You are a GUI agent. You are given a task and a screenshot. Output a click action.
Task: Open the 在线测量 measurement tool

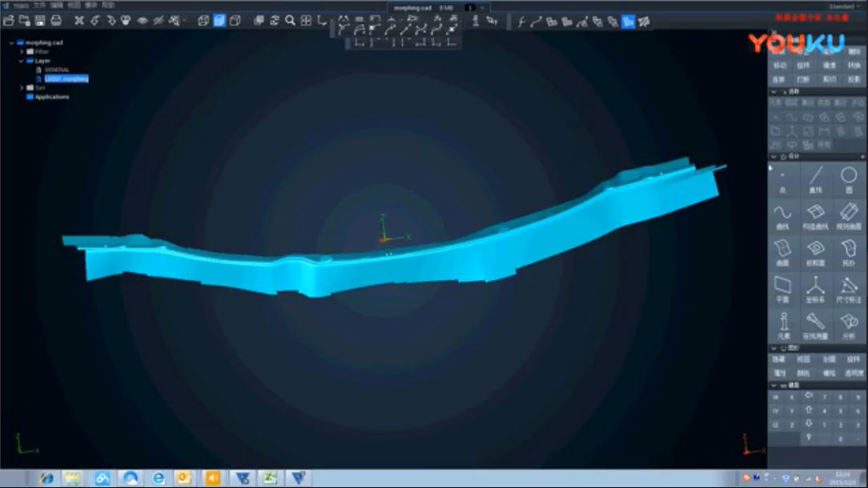click(815, 326)
